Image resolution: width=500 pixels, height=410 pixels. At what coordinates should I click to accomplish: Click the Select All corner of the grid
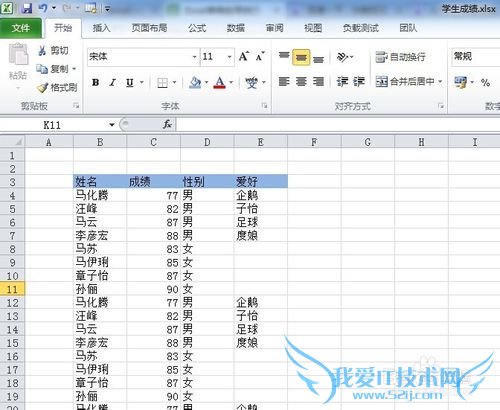pyautogui.click(x=13, y=142)
